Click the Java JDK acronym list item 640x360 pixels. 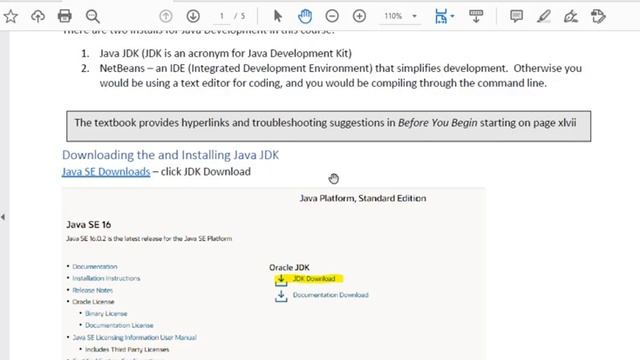[x=225, y=53]
